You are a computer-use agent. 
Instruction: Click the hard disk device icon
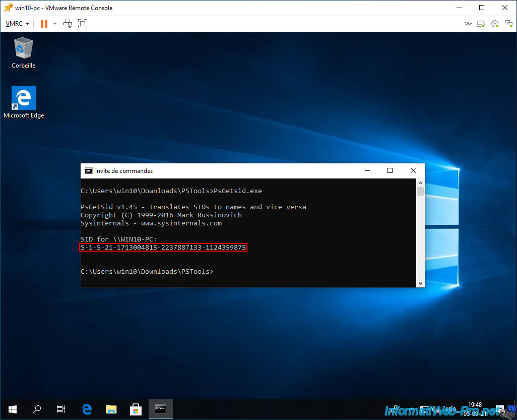(x=481, y=24)
